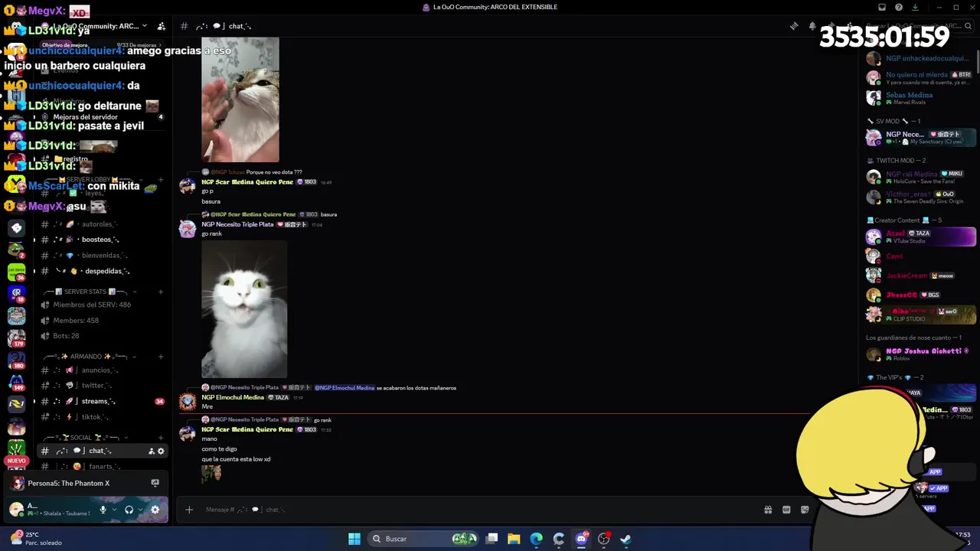Open Task View on the taskbar
This screenshot has height=551, width=980.
point(492,539)
